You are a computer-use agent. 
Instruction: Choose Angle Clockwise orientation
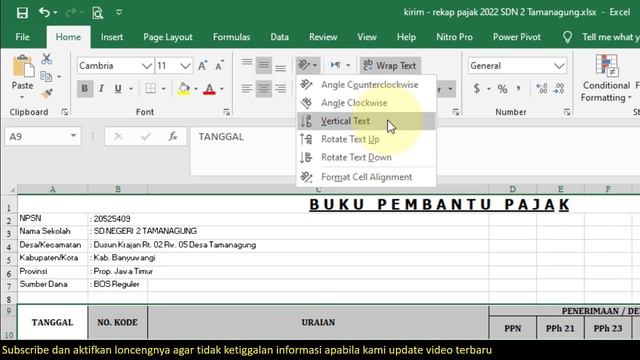[x=366, y=103]
